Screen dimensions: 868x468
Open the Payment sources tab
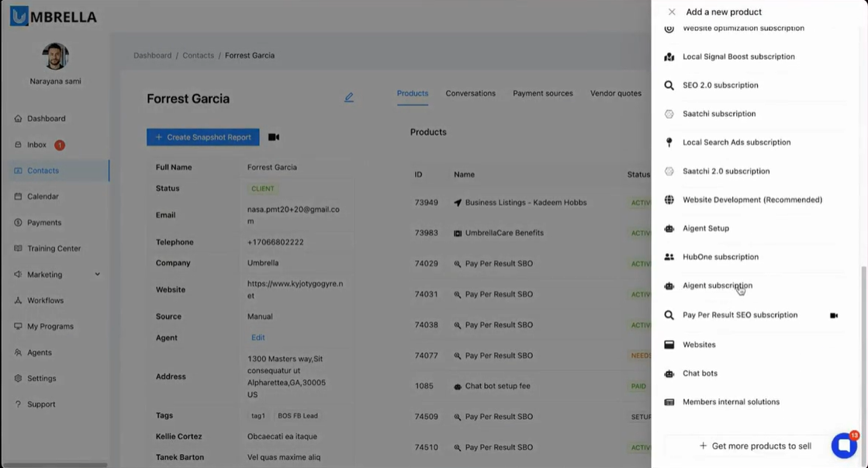point(542,93)
